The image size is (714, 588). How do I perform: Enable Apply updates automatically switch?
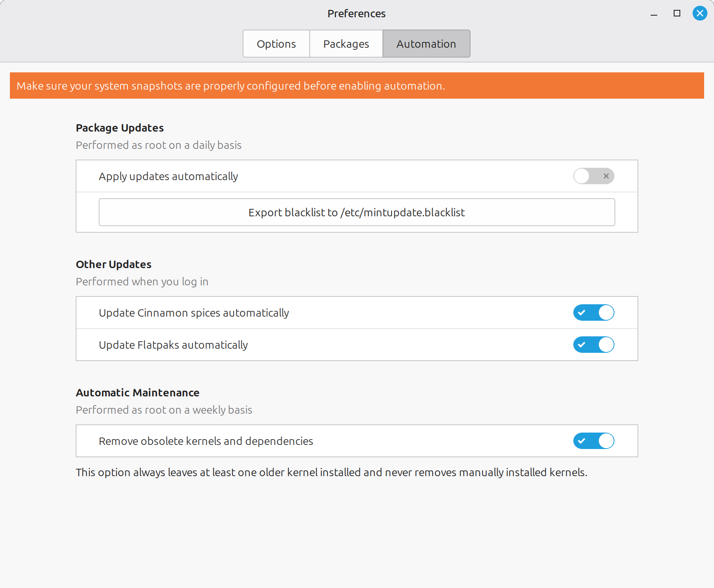coord(593,176)
